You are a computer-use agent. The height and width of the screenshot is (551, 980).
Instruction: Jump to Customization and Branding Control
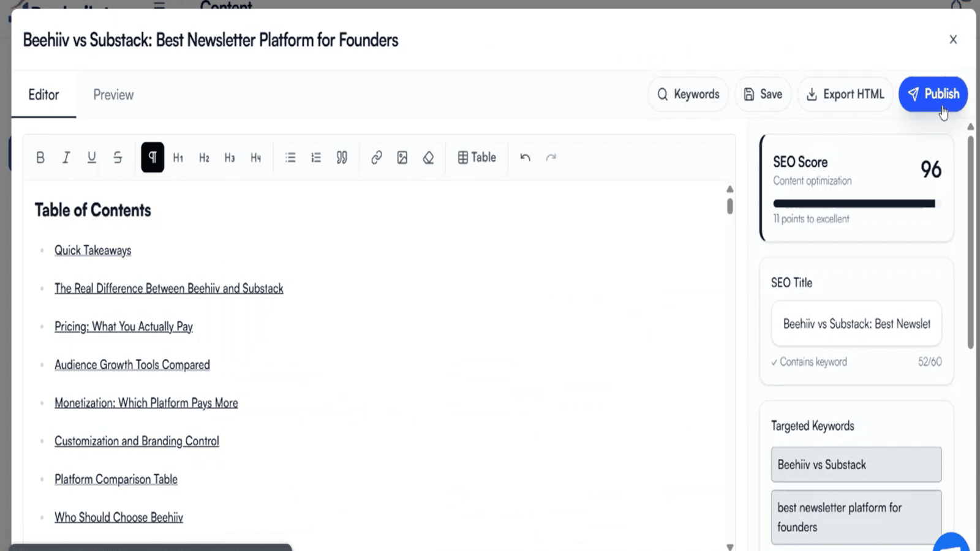(137, 441)
